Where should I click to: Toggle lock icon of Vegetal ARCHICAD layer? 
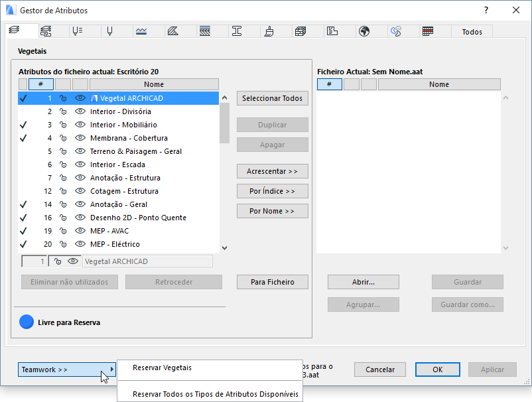click(x=63, y=98)
